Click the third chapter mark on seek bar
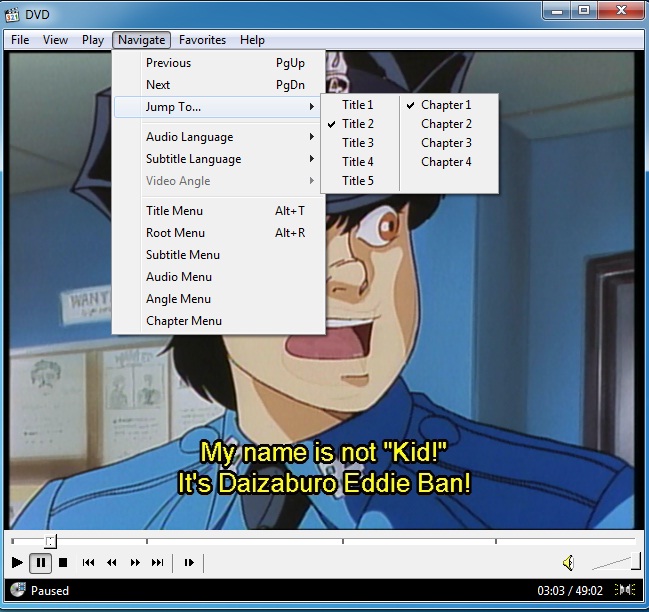This screenshot has height=612, width=649. tap(343, 541)
